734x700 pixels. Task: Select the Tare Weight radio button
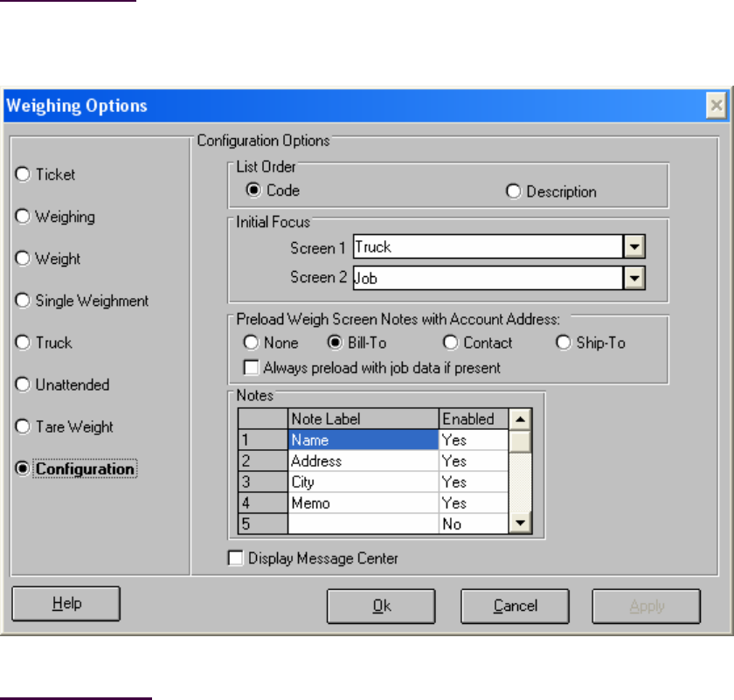tap(24, 427)
